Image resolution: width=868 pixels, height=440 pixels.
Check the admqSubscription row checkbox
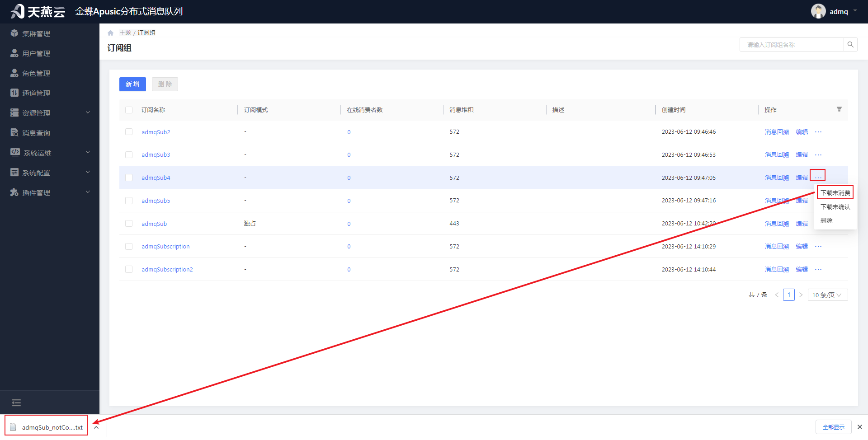point(129,247)
